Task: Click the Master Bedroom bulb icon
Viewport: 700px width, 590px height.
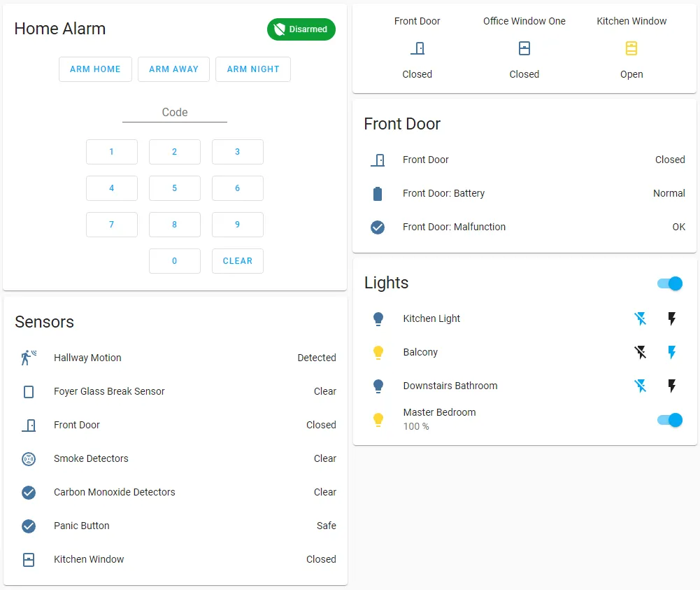Action: (x=378, y=420)
